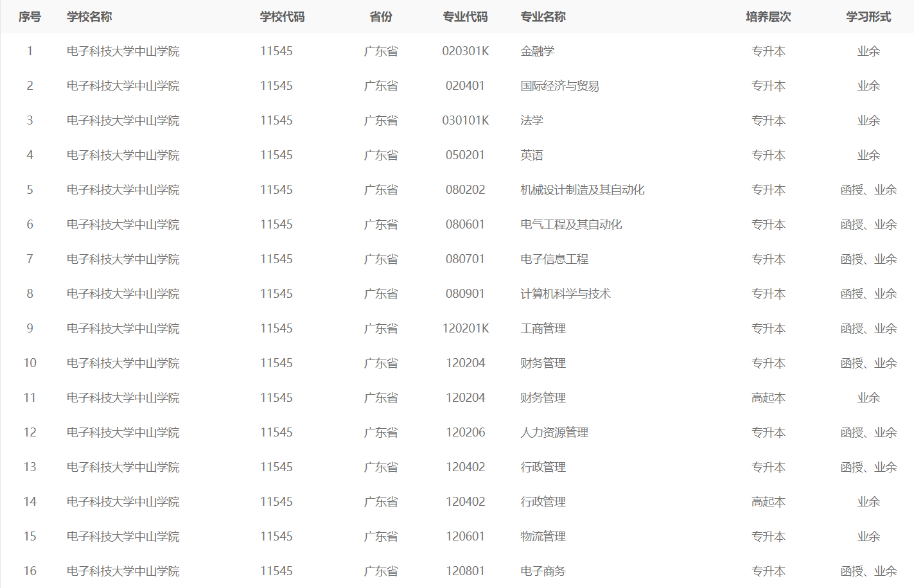Select major code 020401
Viewport: 914px width, 588px height.
465,86
